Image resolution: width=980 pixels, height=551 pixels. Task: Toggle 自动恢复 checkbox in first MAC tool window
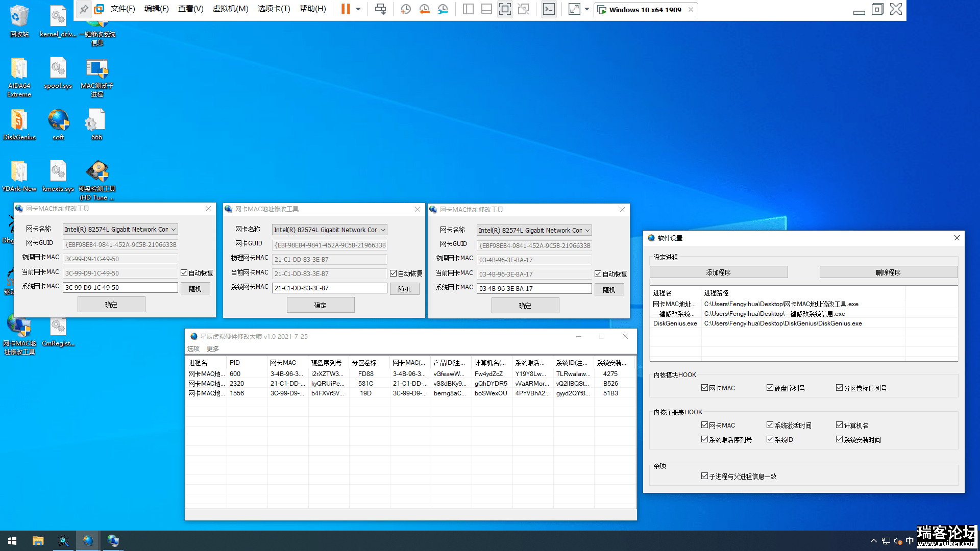pyautogui.click(x=184, y=273)
